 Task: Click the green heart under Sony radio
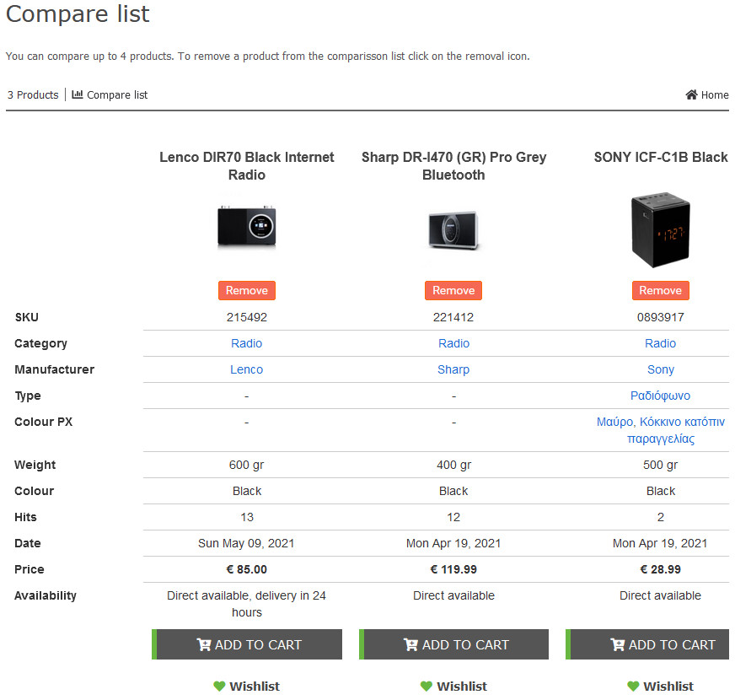tap(633, 687)
